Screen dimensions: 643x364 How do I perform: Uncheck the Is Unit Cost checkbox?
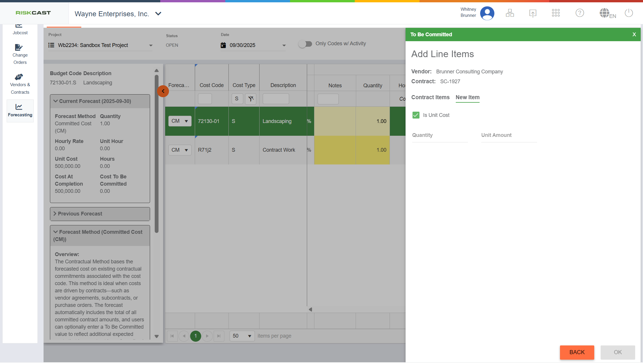tap(416, 115)
